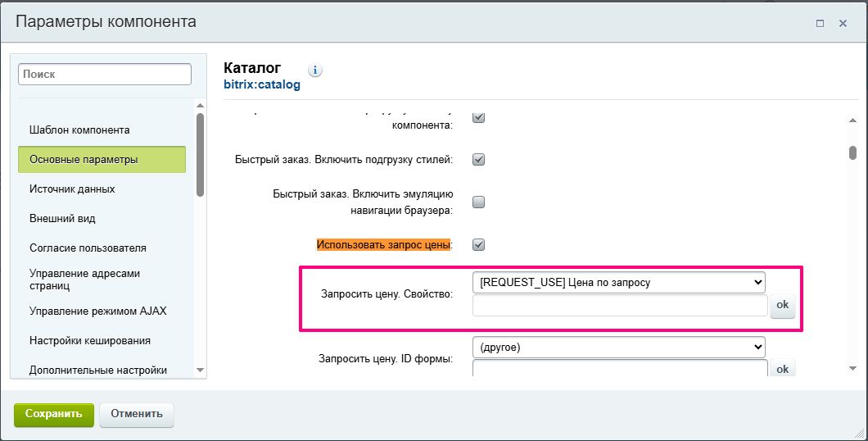
Task: Click the sidebar scroll down arrow
Action: point(201,371)
